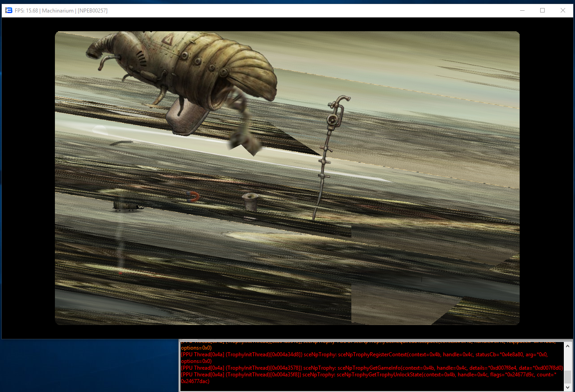Pick up the red horseshoe magnet

click(193, 197)
